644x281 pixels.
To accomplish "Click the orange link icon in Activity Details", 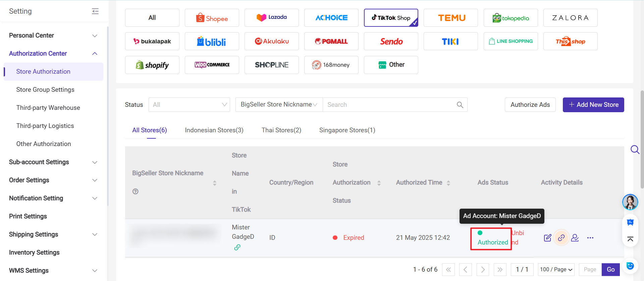I will [561, 238].
